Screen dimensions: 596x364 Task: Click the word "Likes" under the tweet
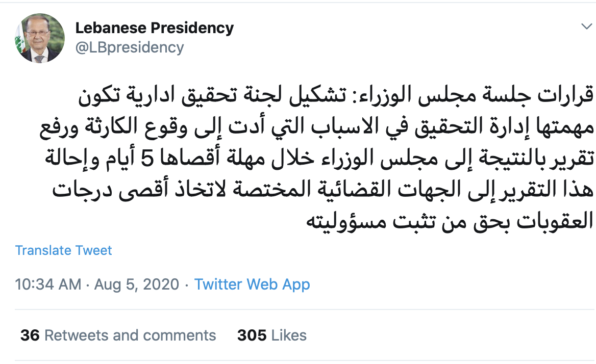[x=289, y=335]
